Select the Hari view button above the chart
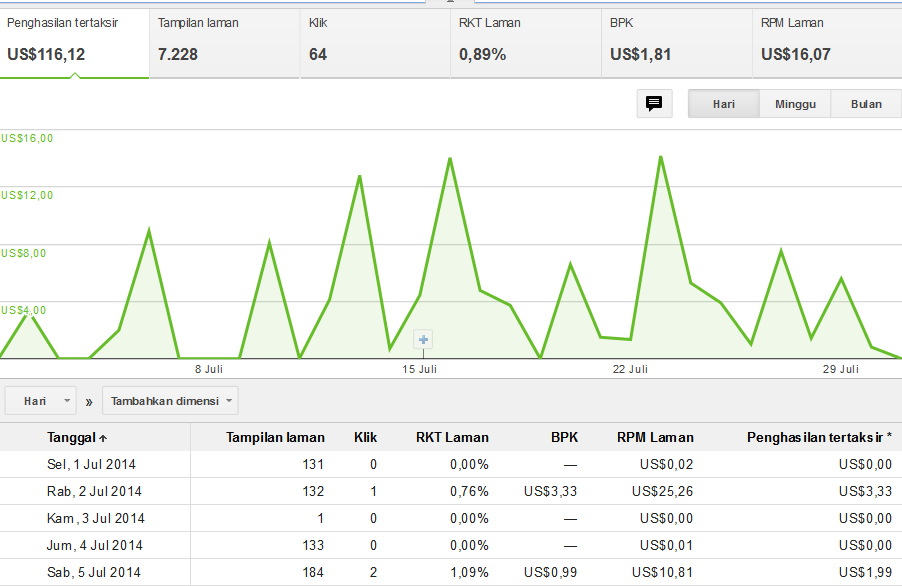Viewport: 902px width, 586px height. [x=723, y=103]
